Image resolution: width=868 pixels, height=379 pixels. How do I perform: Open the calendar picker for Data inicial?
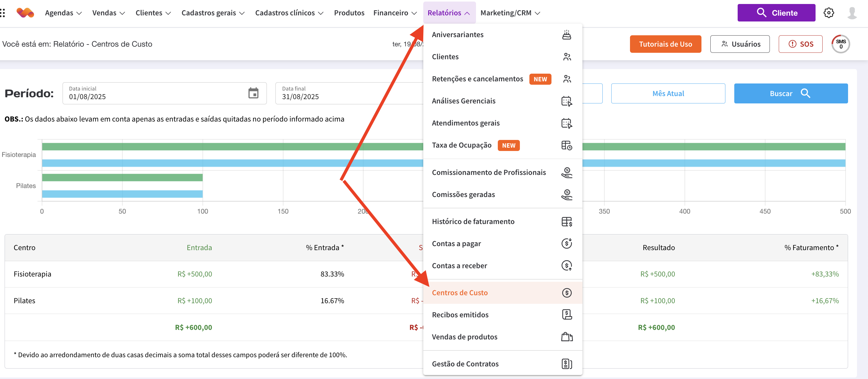[253, 93]
